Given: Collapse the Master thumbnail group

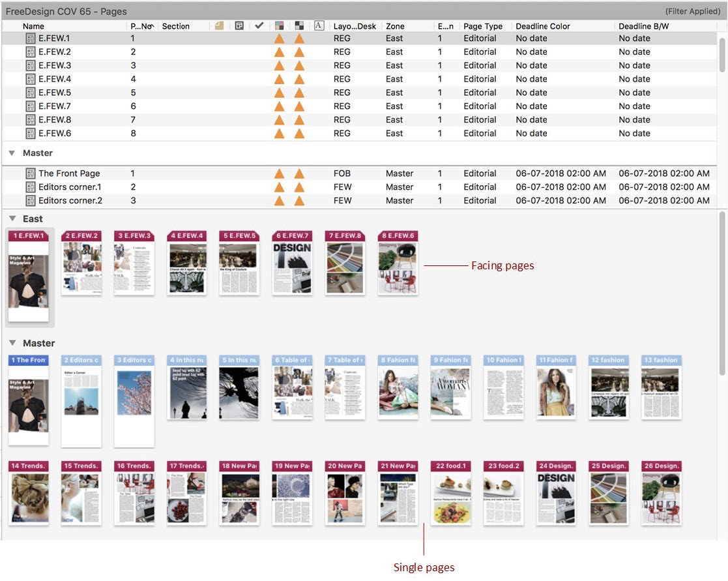Looking at the screenshot, I should (x=12, y=344).
